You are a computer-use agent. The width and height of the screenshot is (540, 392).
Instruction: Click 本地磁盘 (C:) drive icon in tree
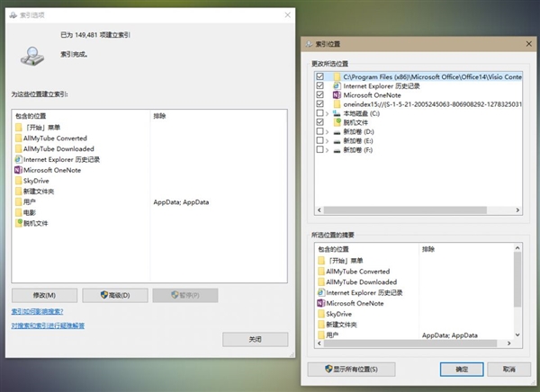(337, 113)
